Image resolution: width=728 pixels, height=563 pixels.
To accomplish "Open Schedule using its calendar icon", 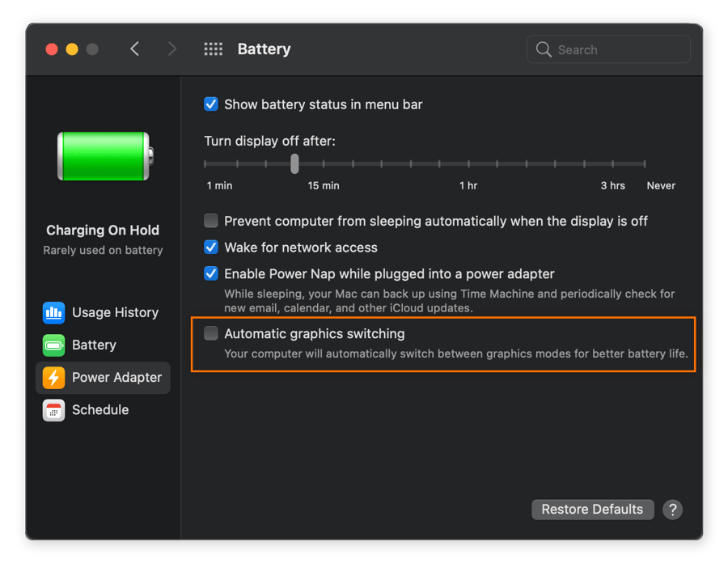I will click(53, 409).
